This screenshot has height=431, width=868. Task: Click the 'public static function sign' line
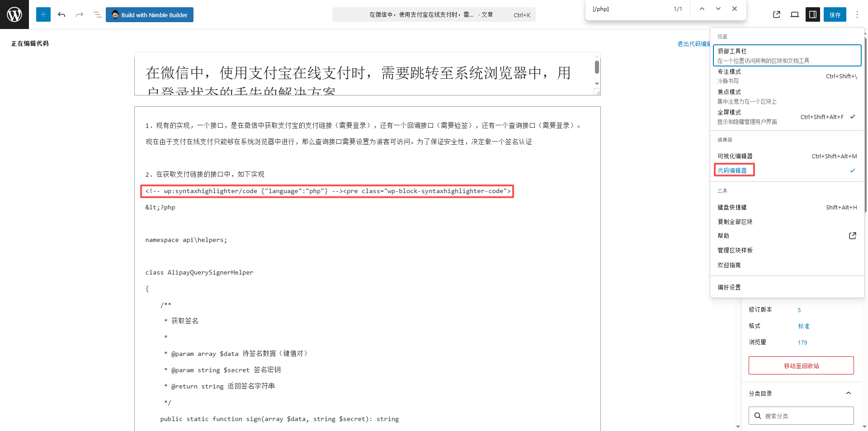coord(279,419)
